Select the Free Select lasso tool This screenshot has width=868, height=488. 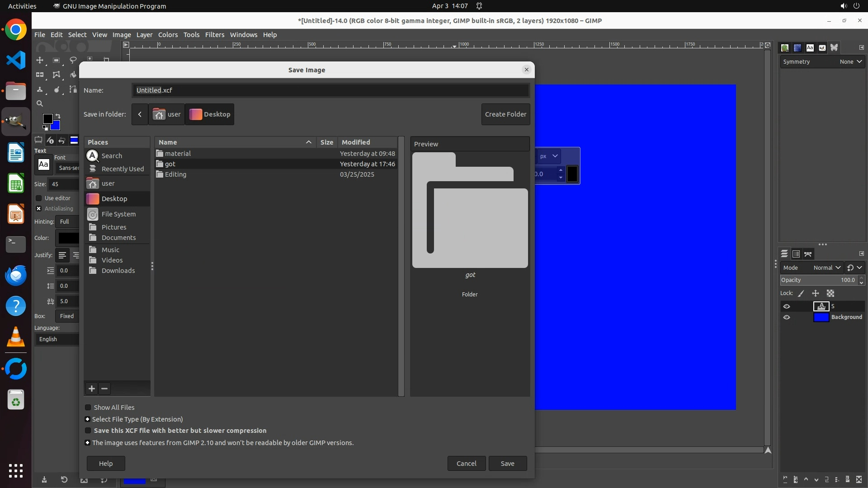[x=73, y=60]
